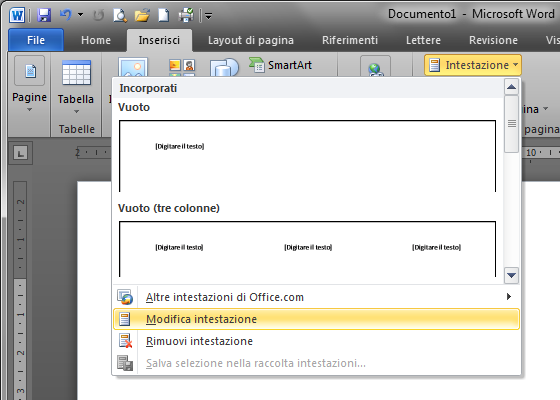
Task: Open Altre intestazioni di Office.com submenu
Action: [x=316, y=297]
